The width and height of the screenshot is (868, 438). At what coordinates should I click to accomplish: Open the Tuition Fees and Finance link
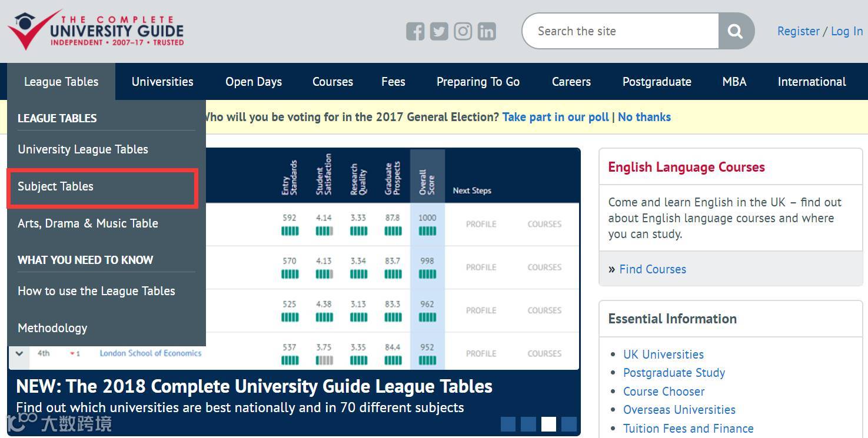click(x=689, y=429)
